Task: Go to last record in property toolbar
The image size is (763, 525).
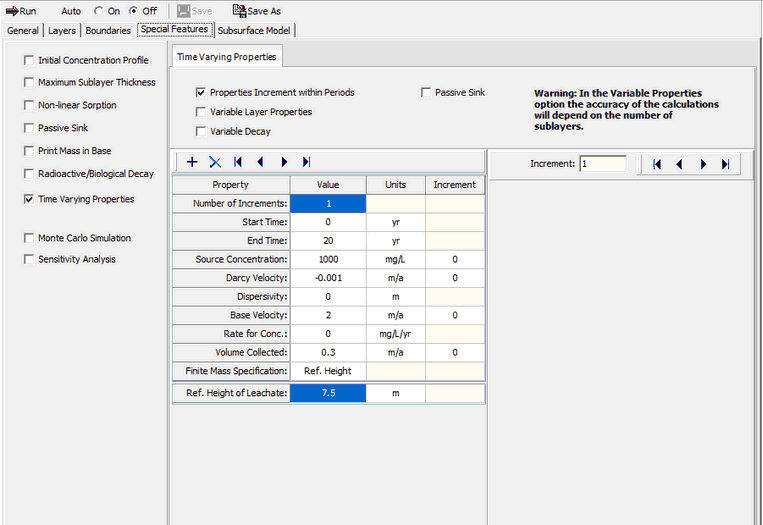Action: tap(306, 161)
